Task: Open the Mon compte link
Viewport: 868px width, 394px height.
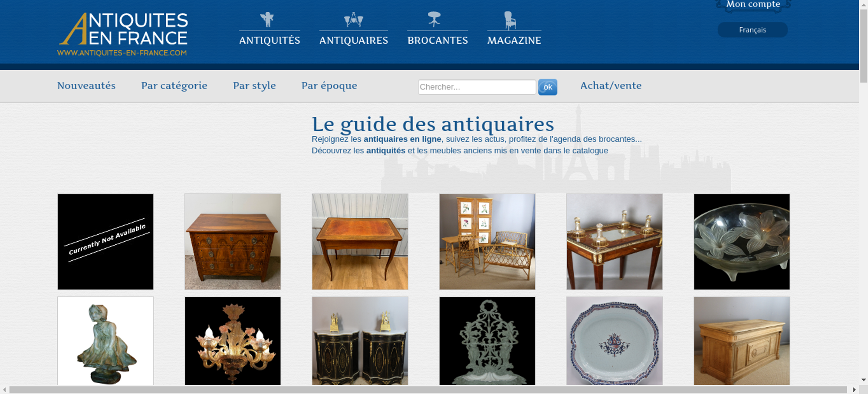Action: [753, 4]
